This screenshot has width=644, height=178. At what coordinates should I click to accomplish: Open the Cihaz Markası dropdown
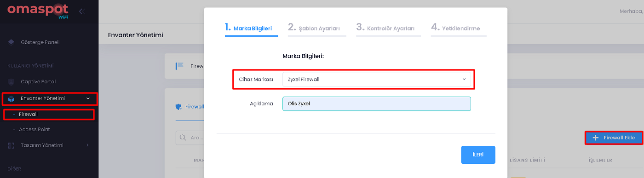(377, 80)
